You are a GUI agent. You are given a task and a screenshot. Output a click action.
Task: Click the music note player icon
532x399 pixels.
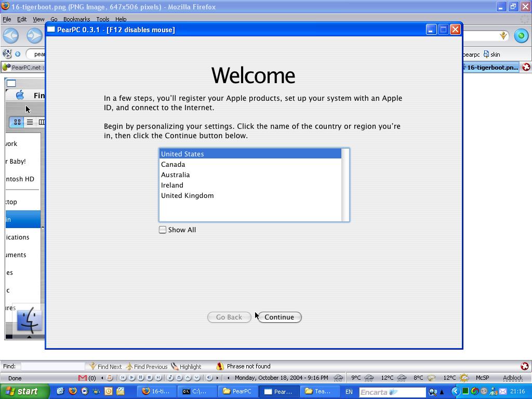(x=110, y=378)
